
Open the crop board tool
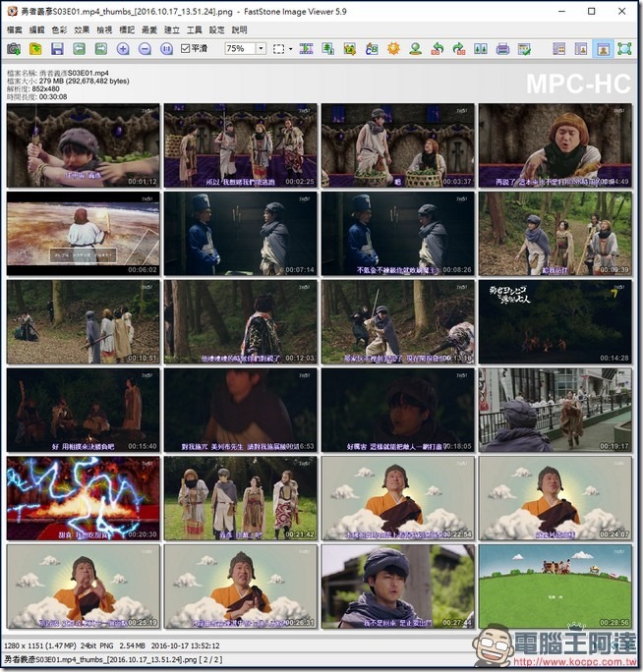[350, 49]
